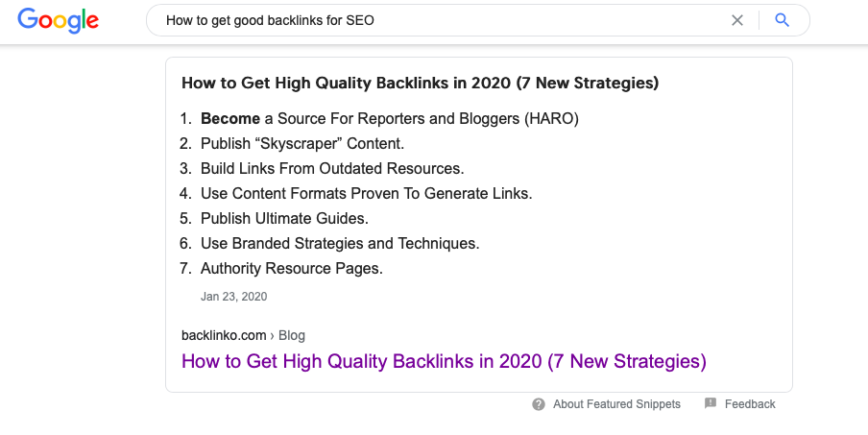Image resolution: width=868 pixels, height=435 pixels.
Task: Click "Use Content Formats Proven To Generate Links"
Action: click(x=366, y=194)
